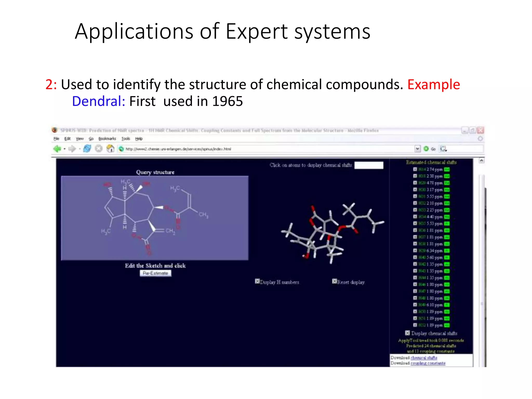
Task: Click the green button next to 5.53 ppm
Action: click(447, 223)
